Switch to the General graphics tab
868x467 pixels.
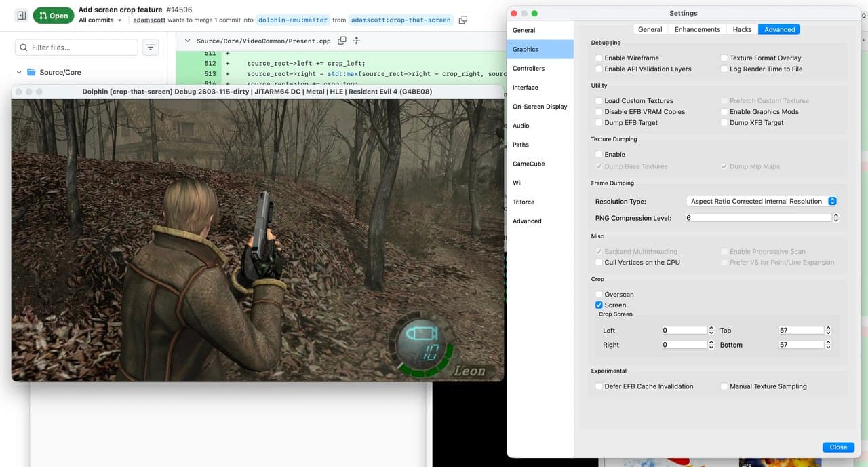[650, 29]
